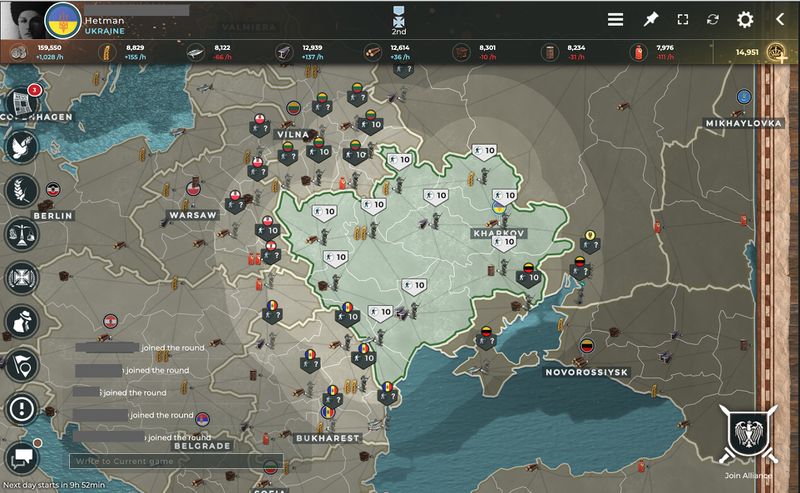Image resolution: width=800 pixels, height=493 pixels.
Task: Click the gold amount 14,951
Action: pyautogui.click(x=747, y=52)
